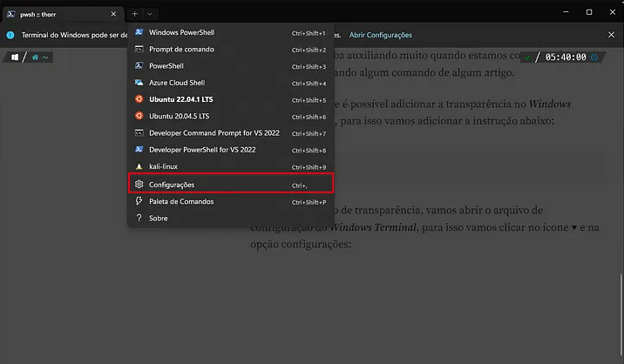Dismiss the info notification bar
Screen dimensions: 624x364
611,35
